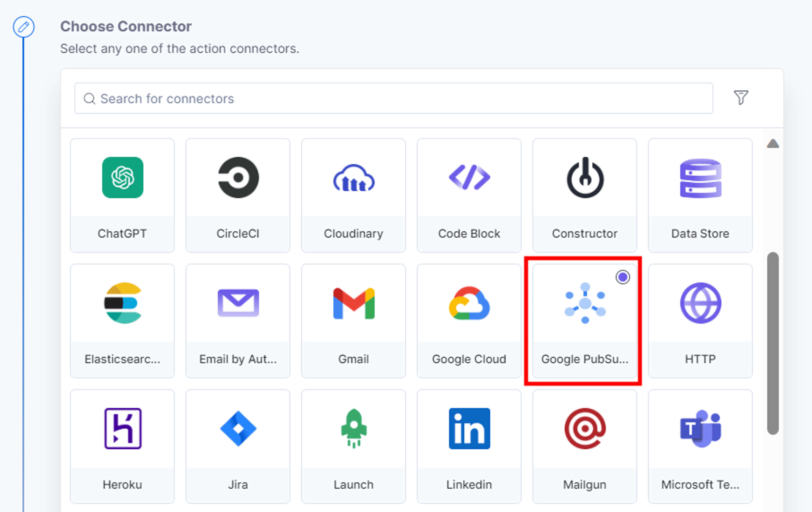The height and width of the screenshot is (512, 812).
Task: Click the ChatGPT label text
Action: 122,233
